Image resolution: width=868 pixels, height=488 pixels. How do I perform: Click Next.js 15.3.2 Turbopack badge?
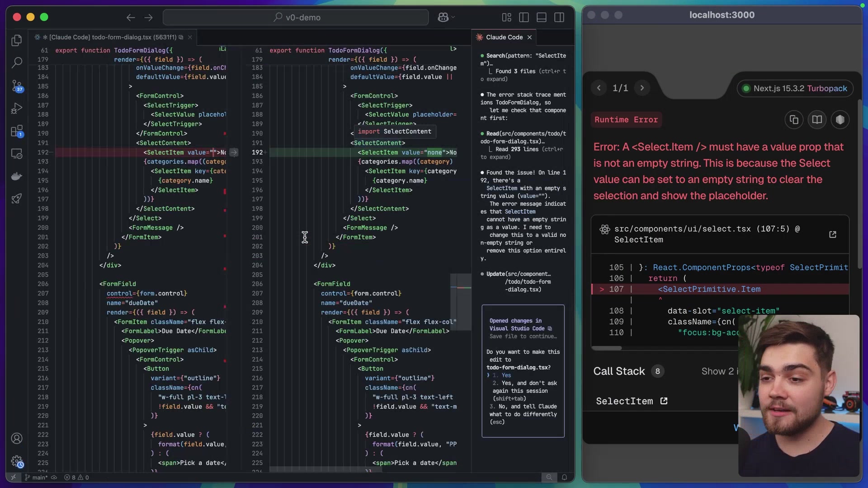tap(795, 88)
